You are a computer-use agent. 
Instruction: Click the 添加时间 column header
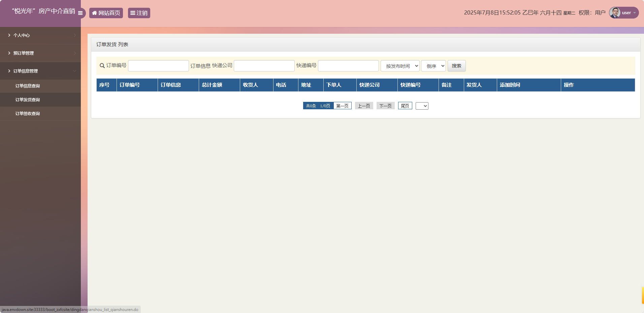point(529,85)
